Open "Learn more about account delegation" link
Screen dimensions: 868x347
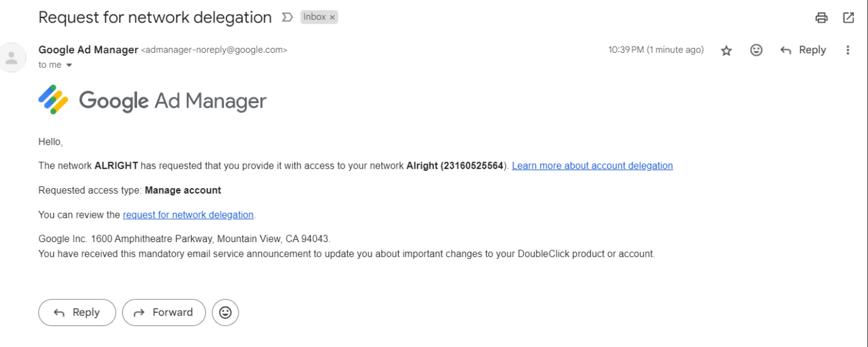tap(592, 166)
